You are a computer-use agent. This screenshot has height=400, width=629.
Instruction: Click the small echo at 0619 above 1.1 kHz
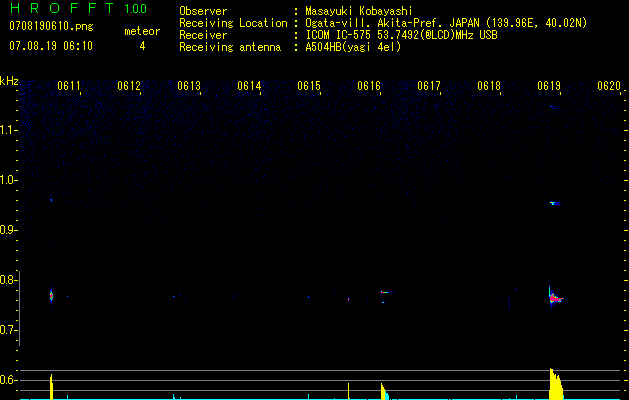pyautogui.click(x=554, y=107)
